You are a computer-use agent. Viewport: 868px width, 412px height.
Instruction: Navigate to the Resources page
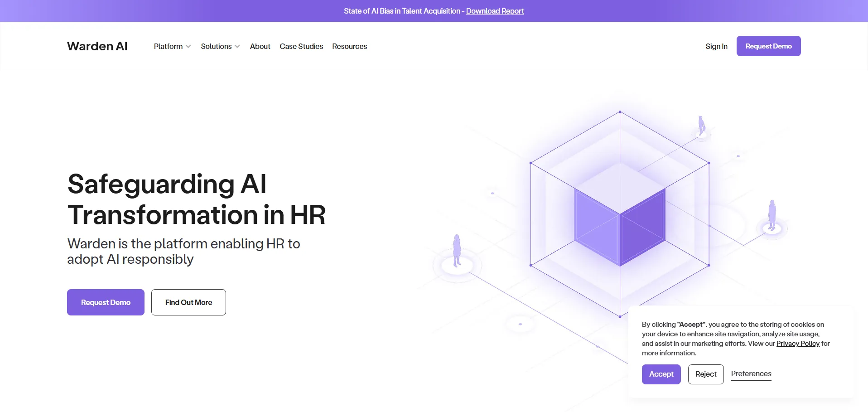(349, 46)
